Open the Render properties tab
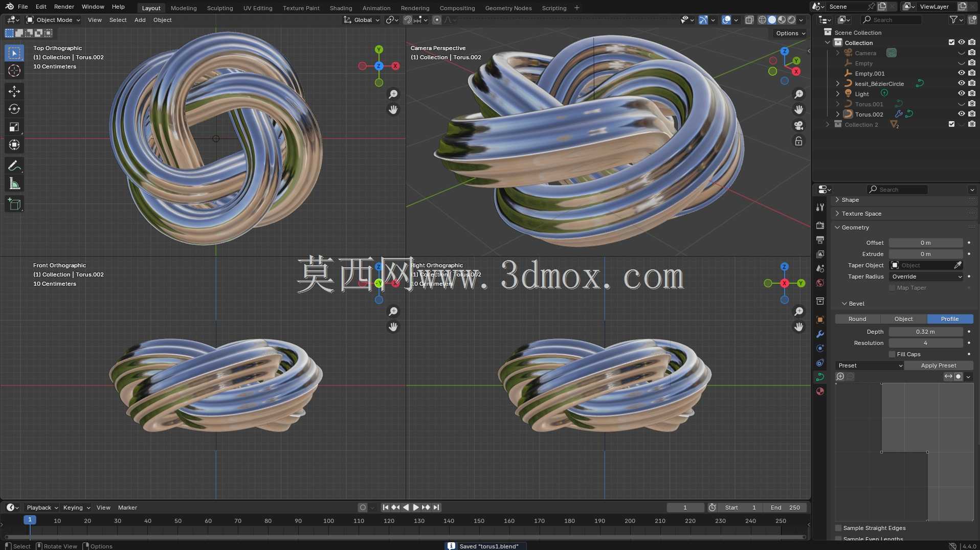 coord(820,225)
